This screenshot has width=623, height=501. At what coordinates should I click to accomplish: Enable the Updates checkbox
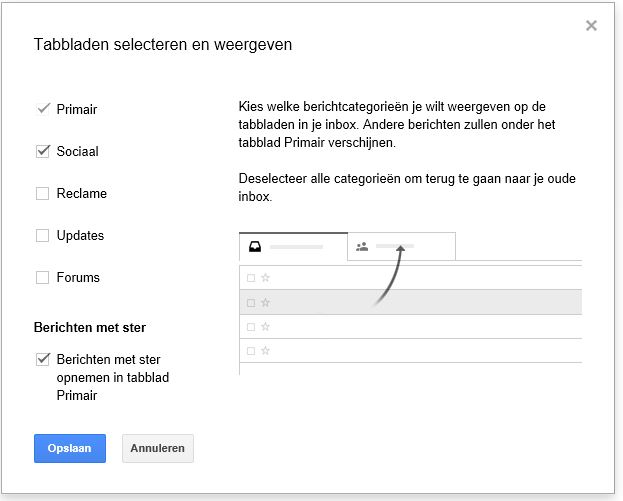point(42,235)
